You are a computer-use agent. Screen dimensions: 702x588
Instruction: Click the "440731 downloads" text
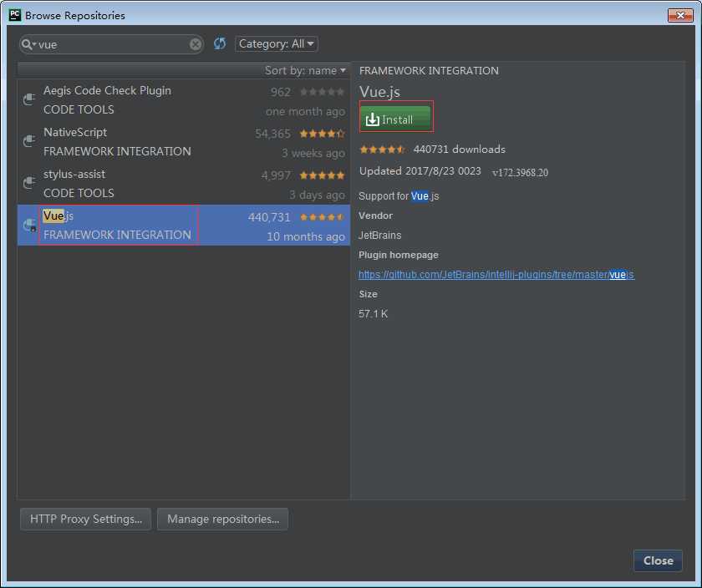[x=460, y=149]
